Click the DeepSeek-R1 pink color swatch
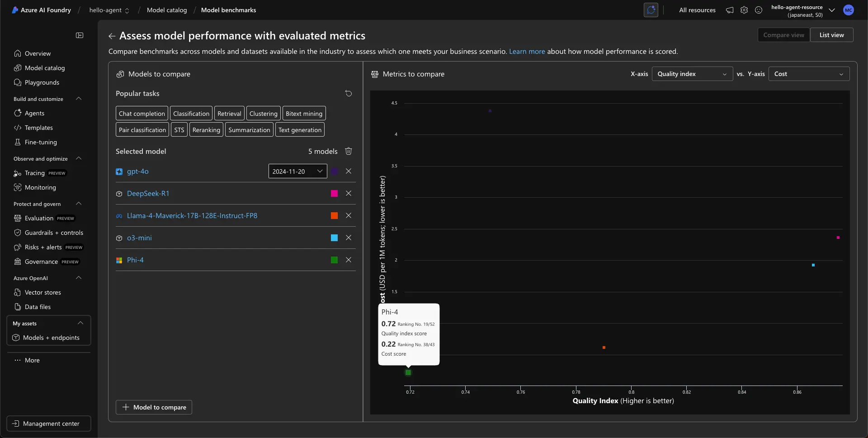This screenshot has height=438, width=868. click(334, 193)
